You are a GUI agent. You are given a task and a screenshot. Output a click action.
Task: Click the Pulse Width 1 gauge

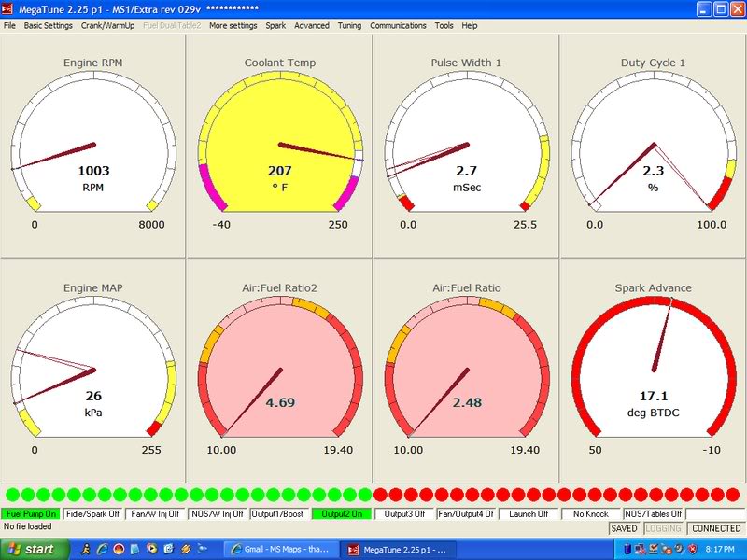click(466, 146)
